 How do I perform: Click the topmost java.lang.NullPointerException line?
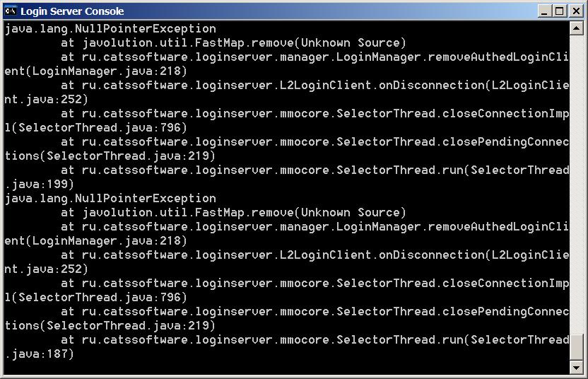[110, 29]
